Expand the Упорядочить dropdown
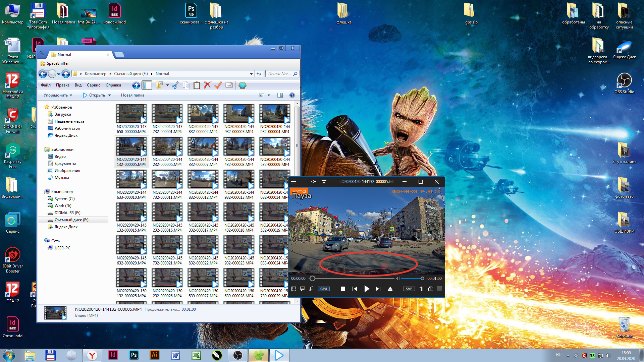Viewport: 644px width, 362px height. click(58, 95)
